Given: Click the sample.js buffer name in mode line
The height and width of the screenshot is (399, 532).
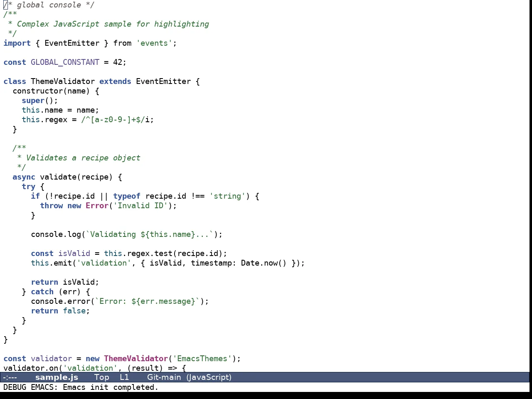Looking at the screenshot, I should click(57, 377).
